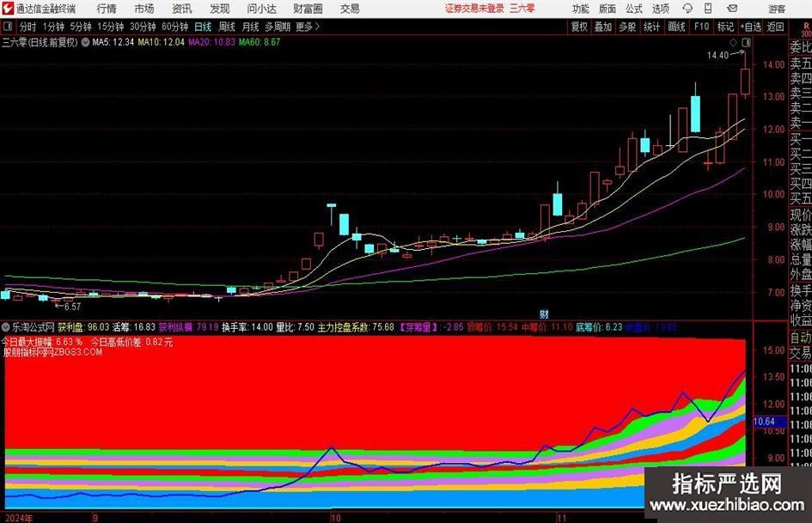812x523 pixels.
Task: Open the 功能 menu
Action: [581, 9]
